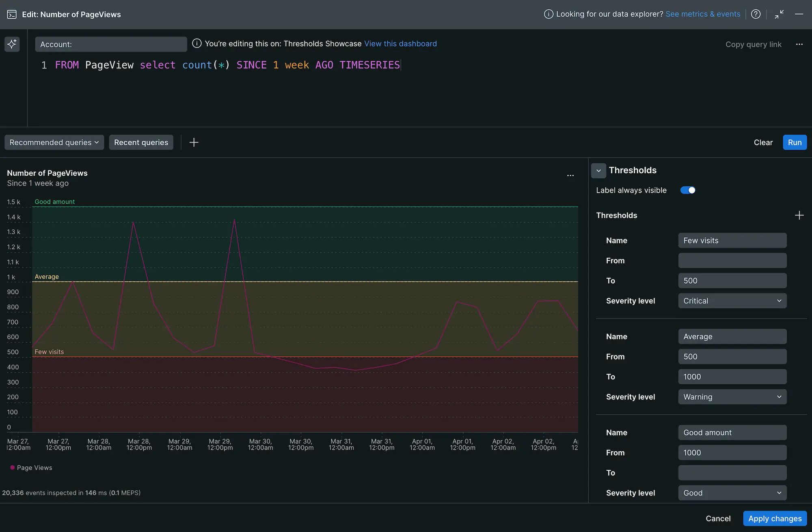
Task: Click the collapse editor arrows icon
Action: 779,14
